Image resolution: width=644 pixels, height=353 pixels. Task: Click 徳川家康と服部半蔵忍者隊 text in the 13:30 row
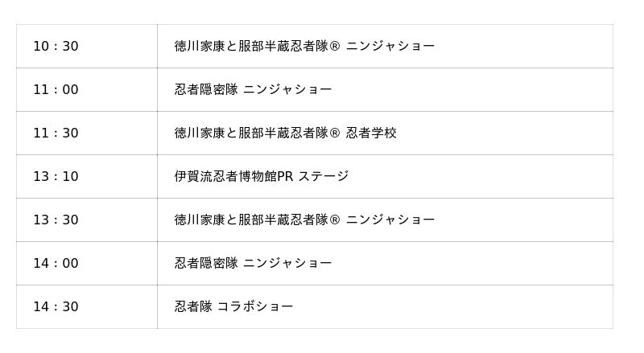[251, 220]
